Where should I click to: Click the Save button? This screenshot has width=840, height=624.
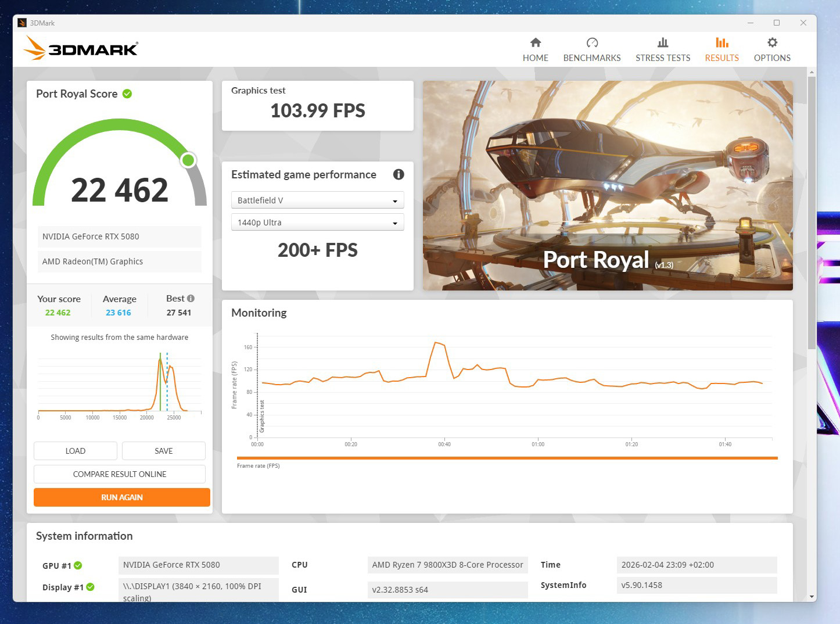point(163,451)
